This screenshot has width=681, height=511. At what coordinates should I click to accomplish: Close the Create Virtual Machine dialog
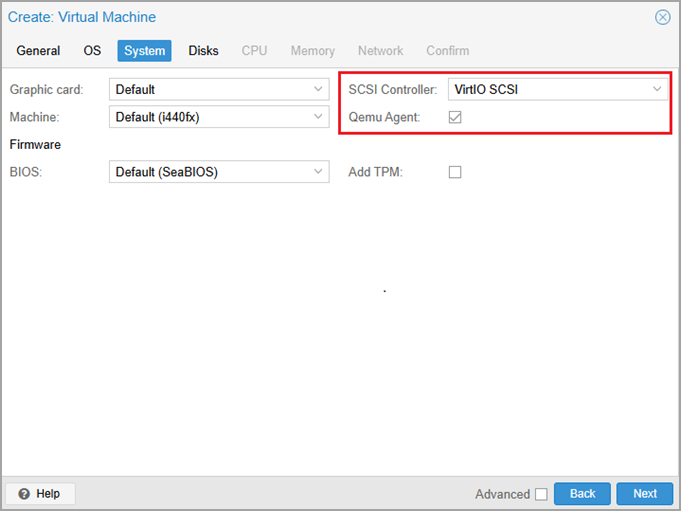(662, 17)
